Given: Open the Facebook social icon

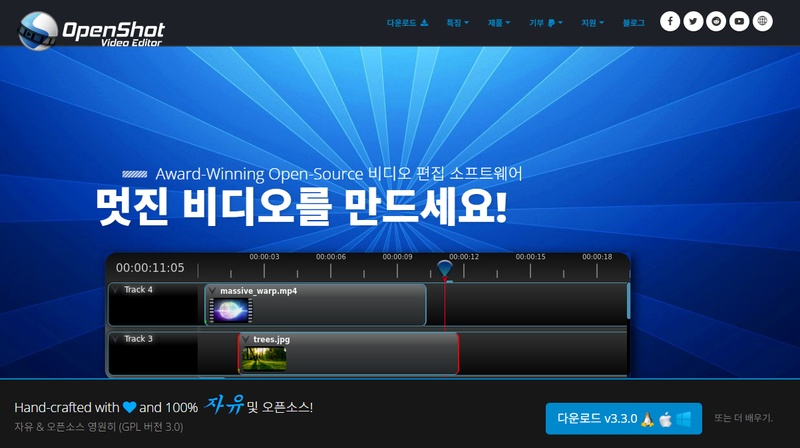Looking at the screenshot, I should (670, 21).
